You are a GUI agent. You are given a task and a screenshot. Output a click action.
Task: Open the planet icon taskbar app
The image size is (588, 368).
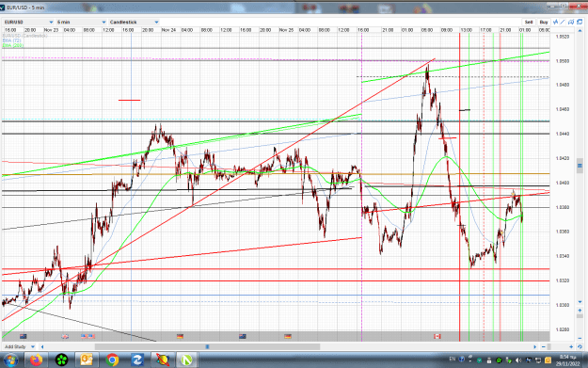[163, 360]
